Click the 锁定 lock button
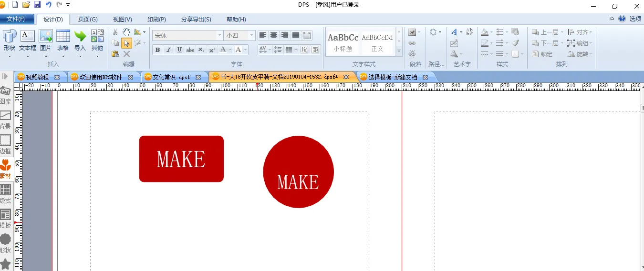Screen dimensions: 644x271 pos(542,54)
